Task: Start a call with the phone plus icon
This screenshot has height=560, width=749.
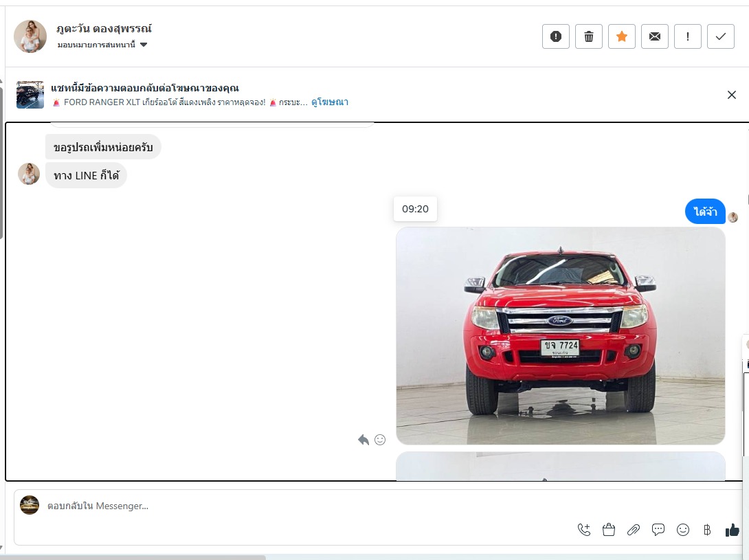Action: coord(583,529)
